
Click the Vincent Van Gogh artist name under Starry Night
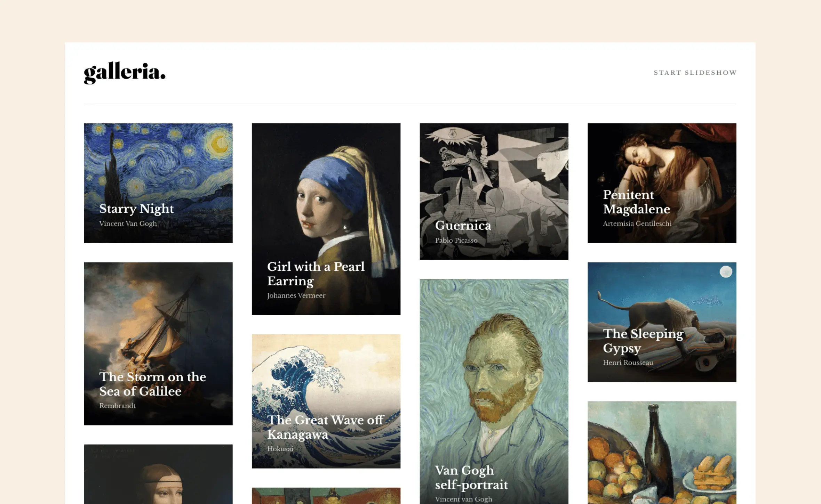tap(128, 223)
